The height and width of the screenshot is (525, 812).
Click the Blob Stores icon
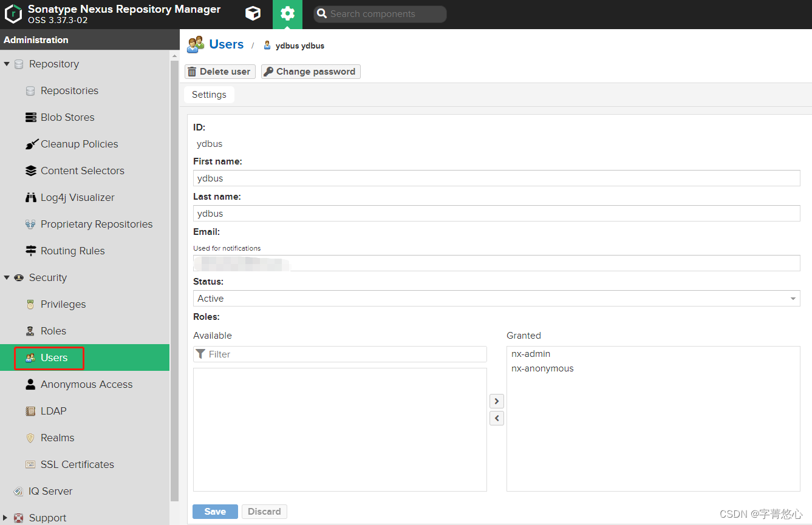pyautogui.click(x=30, y=118)
